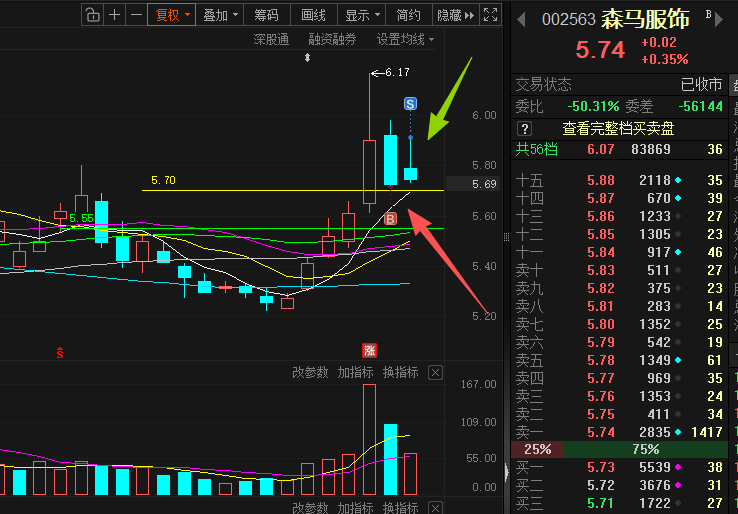
Task: Close the bottom indicator panel
Action: pyautogui.click(x=435, y=508)
